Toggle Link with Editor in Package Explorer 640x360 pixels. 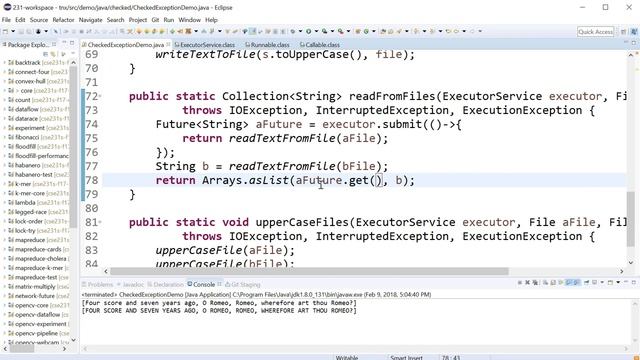coord(53,54)
